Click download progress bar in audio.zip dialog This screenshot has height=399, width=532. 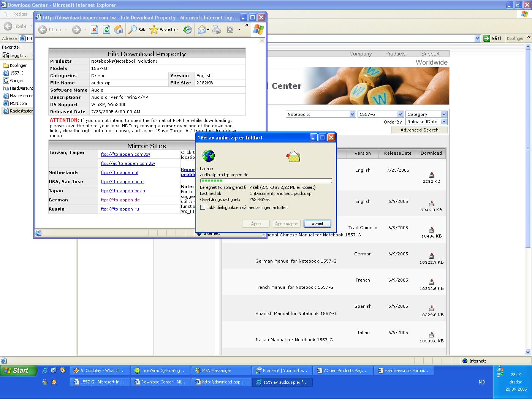pos(266,181)
